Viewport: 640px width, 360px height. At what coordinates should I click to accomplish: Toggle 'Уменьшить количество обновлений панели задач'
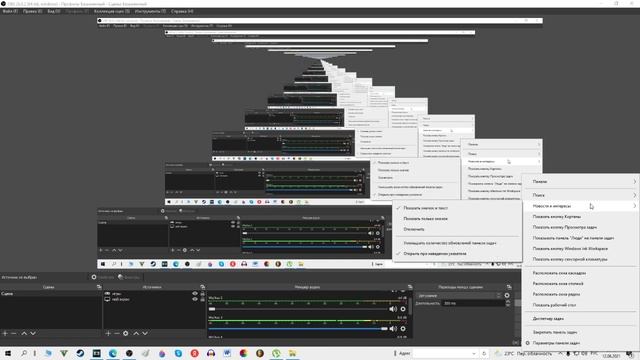point(457,243)
